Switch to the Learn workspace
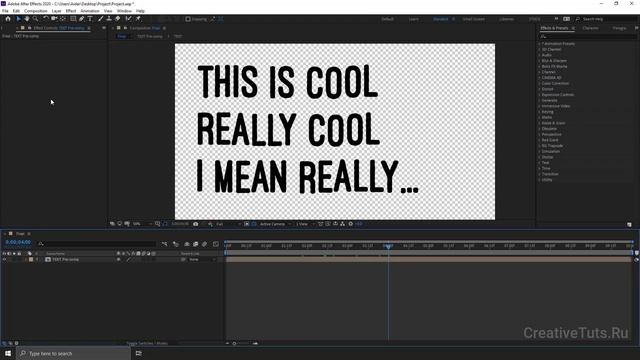640x360 pixels. pyautogui.click(x=413, y=19)
